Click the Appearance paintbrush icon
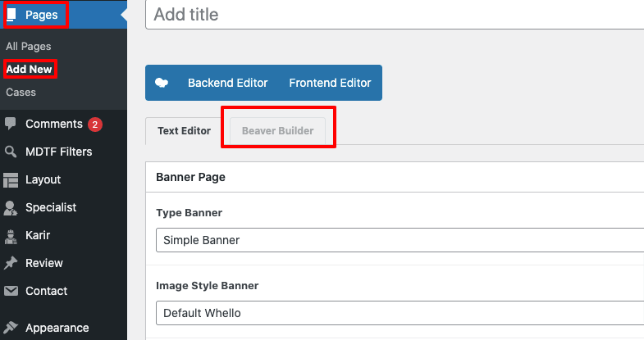 11,328
